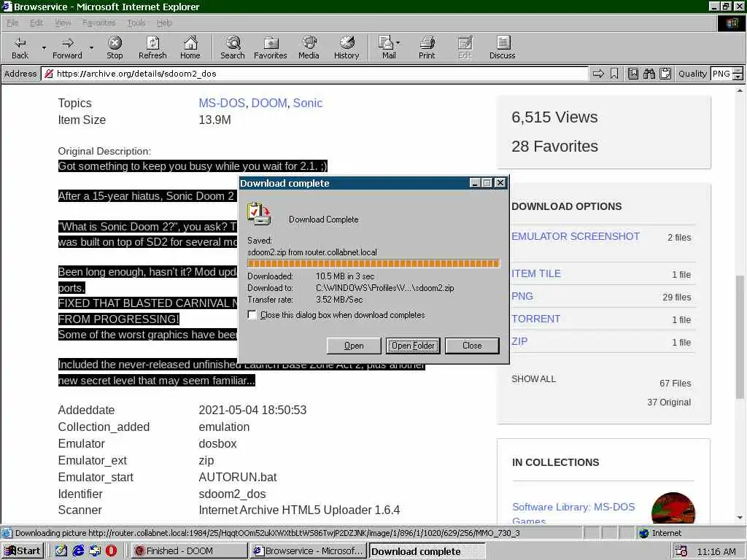Viewport: 747px width, 560px height.
Task: Open the File menu
Action: pyautogui.click(x=12, y=23)
